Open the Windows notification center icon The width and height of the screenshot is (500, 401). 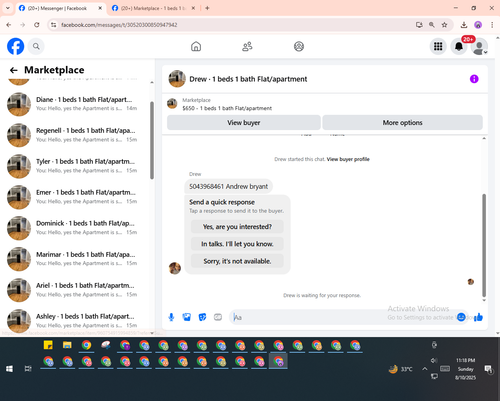(489, 369)
